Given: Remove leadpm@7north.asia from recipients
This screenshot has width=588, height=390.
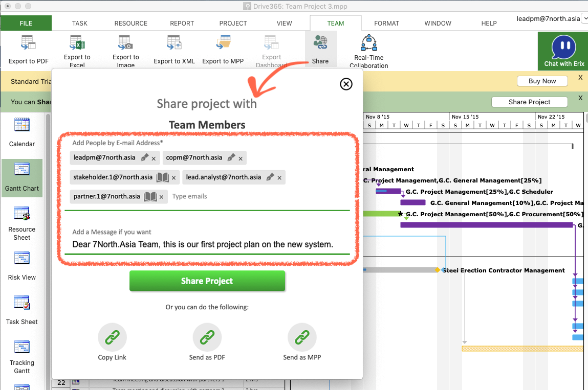Looking at the screenshot, I should click(154, 159).
